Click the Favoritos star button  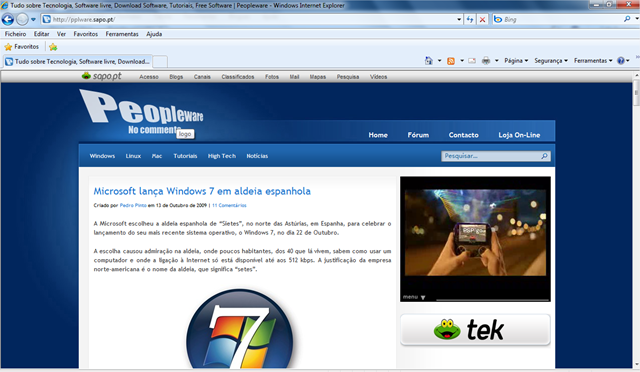coord(22,47)
